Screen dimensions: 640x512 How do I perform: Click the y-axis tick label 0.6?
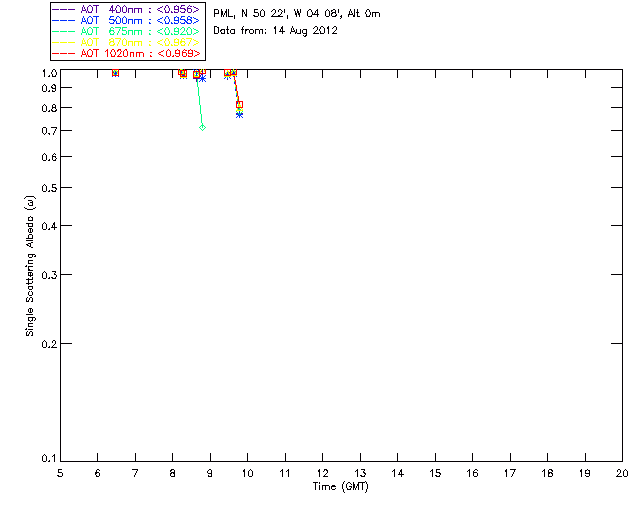coord(49,157)
